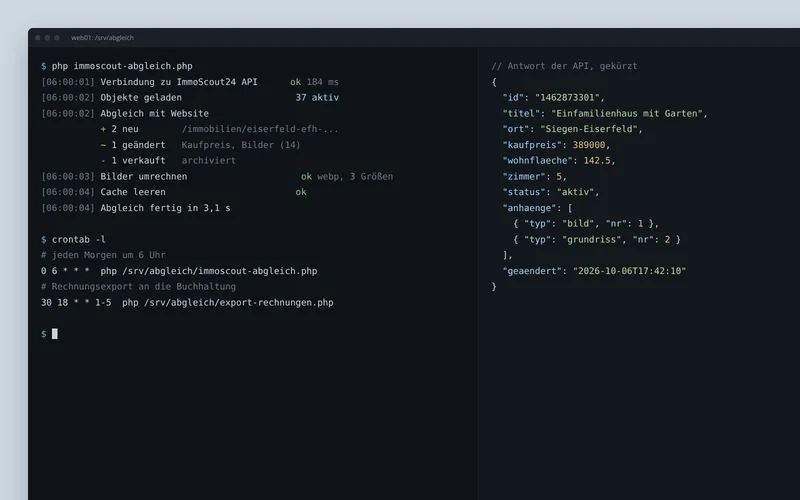This screenshot has height=500, width=800.
Task: Click the JSON line with typ "bild"
Action: point(586,224)
